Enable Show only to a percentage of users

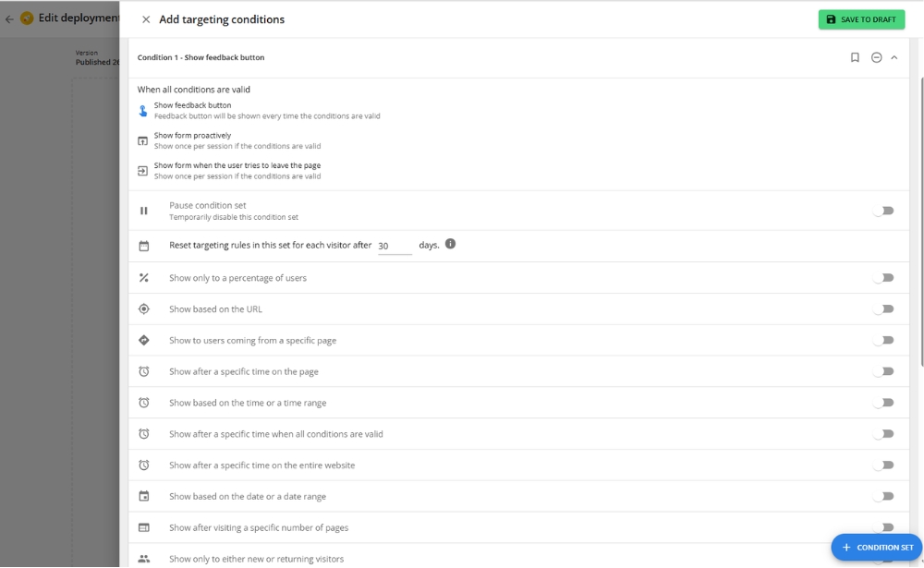pyautogui.click(x=884, y=277)
